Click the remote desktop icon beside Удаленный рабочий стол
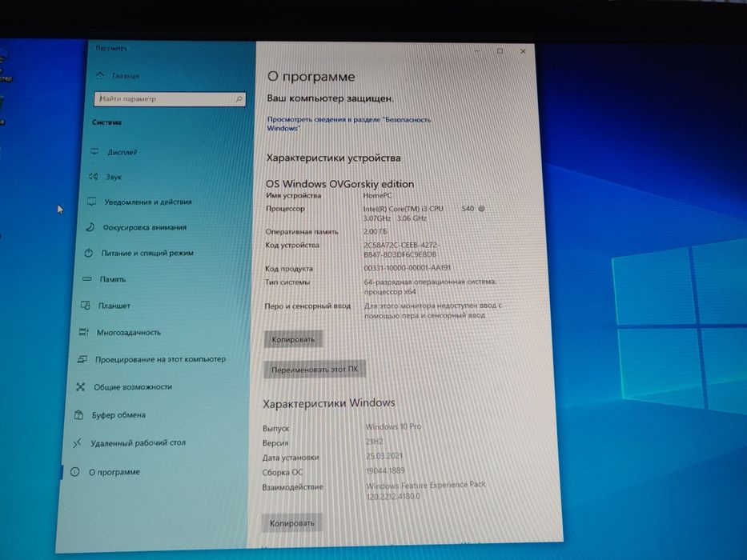The height and width of the screenshot is (560, 747). (77, 443)
